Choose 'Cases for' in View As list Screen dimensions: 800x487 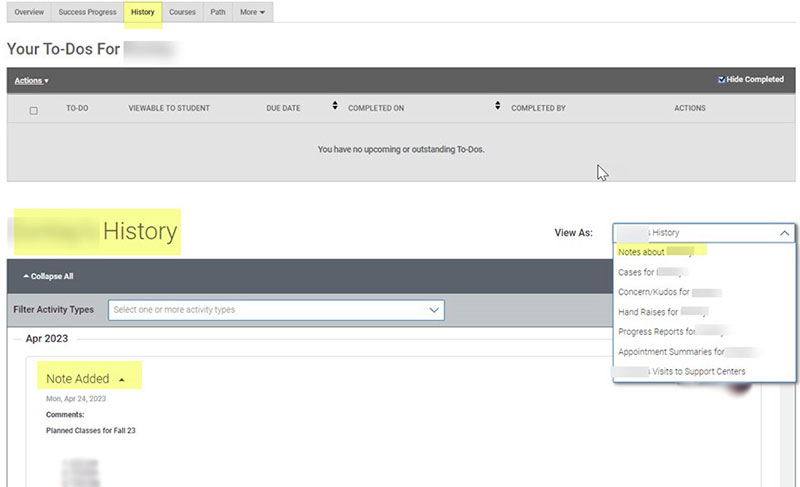pos(653,272)
